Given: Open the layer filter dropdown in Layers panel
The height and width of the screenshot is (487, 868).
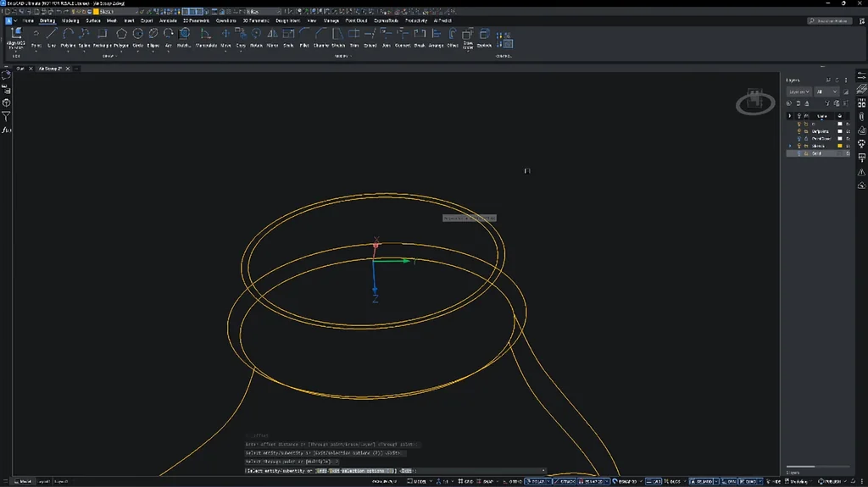Looking at the screenshot, I should 798,91.
